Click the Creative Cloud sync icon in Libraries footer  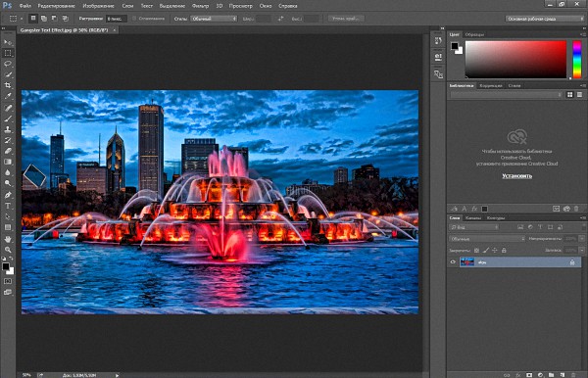(x=566, y=209)
